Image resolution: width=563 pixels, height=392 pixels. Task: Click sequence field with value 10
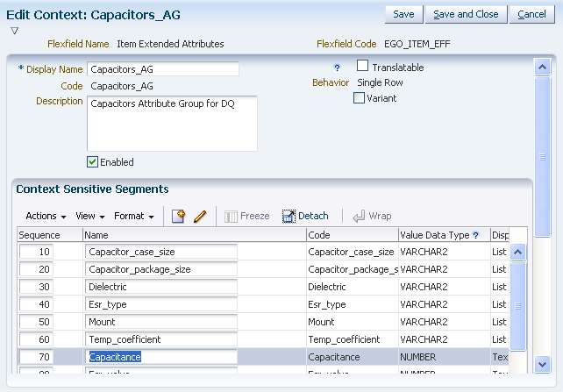click(36, 252)
